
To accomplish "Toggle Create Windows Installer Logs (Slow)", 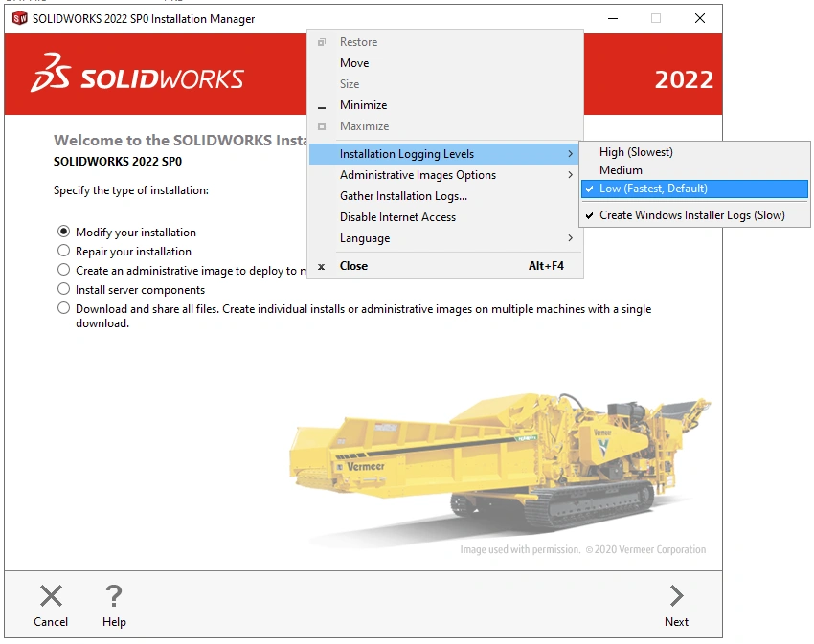I will (694, 215).
